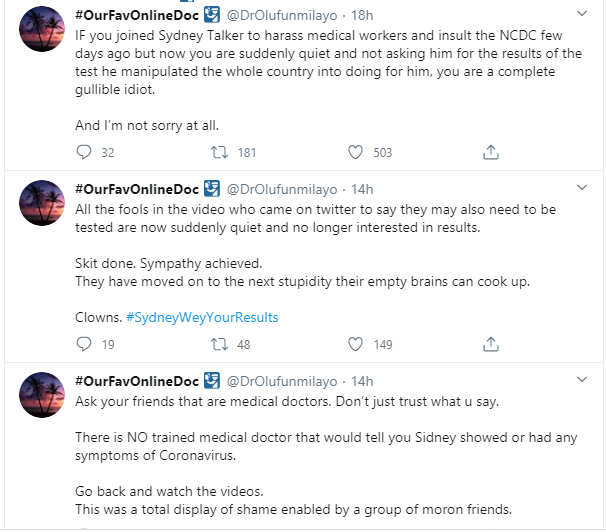View profile picture on the first tweet
Image resolution: width=606 pixels, height=532 pixels.
pos(42,29)
